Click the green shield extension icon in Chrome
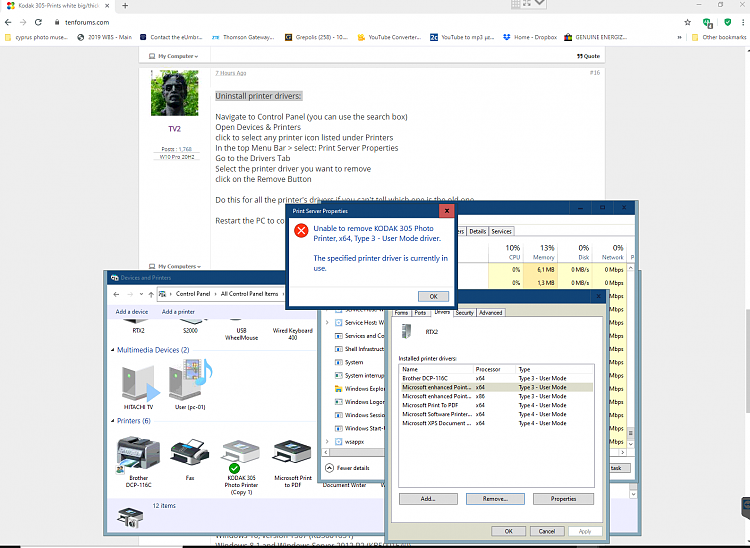 [728, 22]
